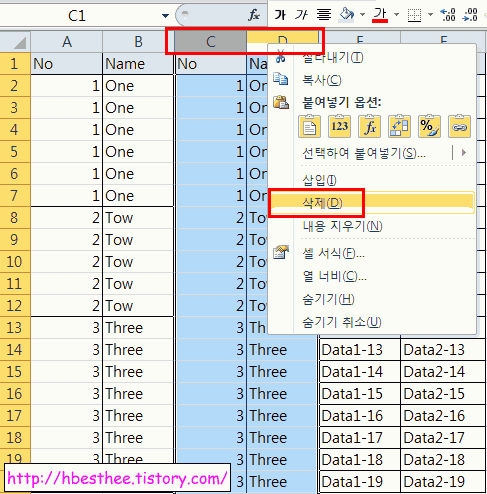The width and height of the screenshot is (487, 494).
Task: Click cell A12 with value 2
Action: click(x=66, y=306)
